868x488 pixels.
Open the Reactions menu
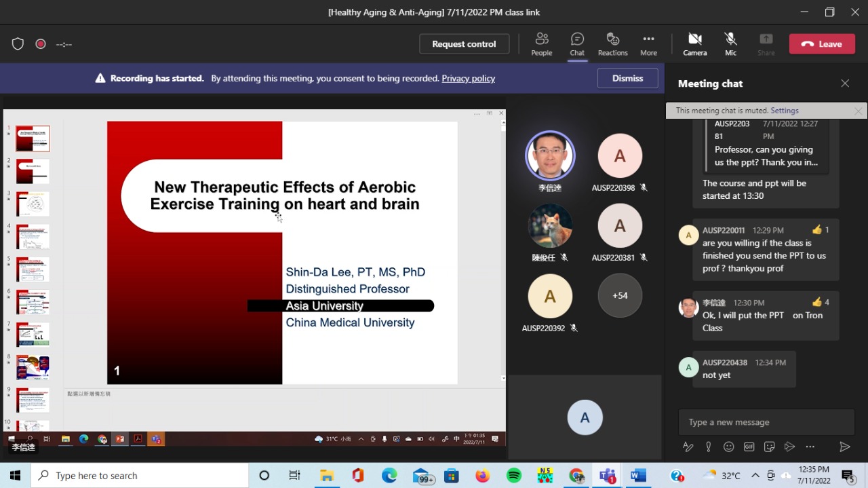click(x=612, y=44)
